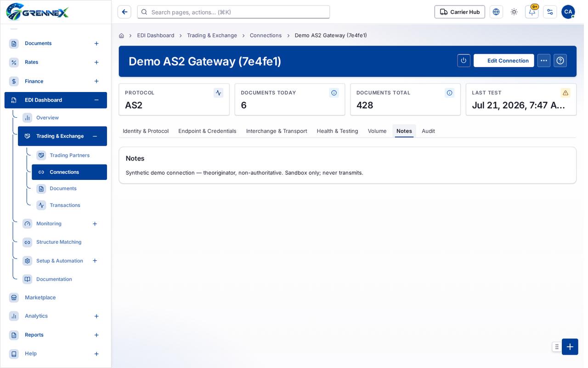
Task: Click the Protocol card activity icon
Action: click(x=218, y=93)
